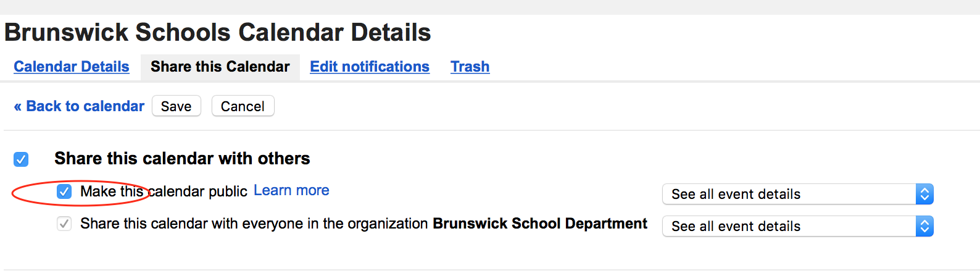The image size is (980, 273).
Task: Click the Back to calendar link
Action: tap(79, 106)
